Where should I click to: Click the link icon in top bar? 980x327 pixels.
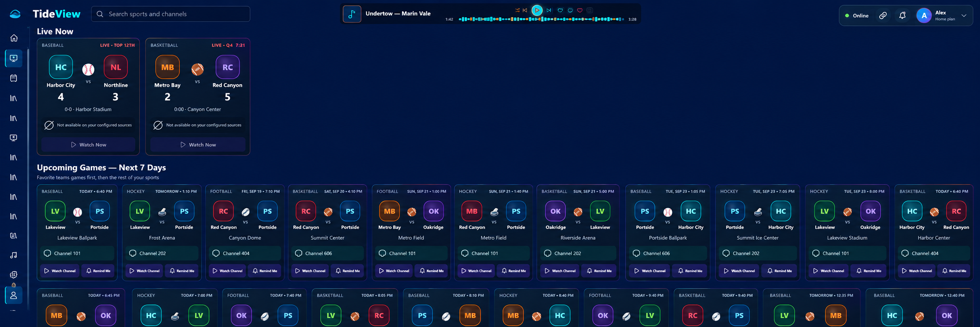tap(883, 15)
